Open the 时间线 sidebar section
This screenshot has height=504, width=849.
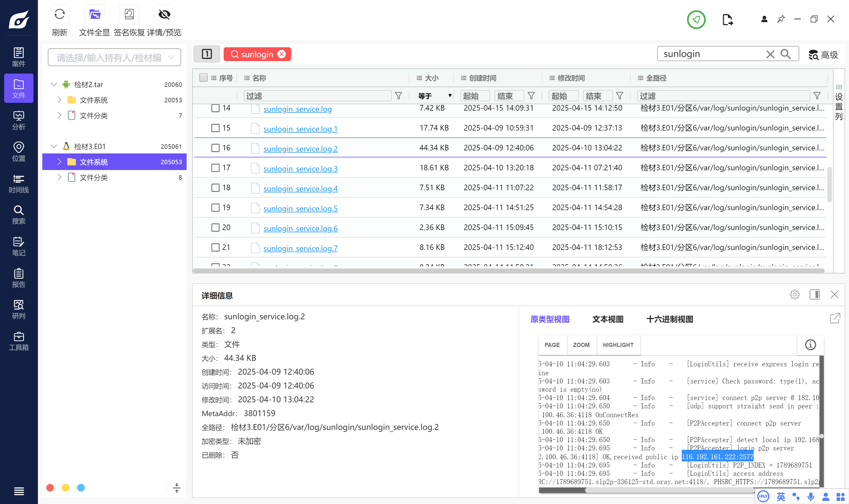[x=19, y=183]
